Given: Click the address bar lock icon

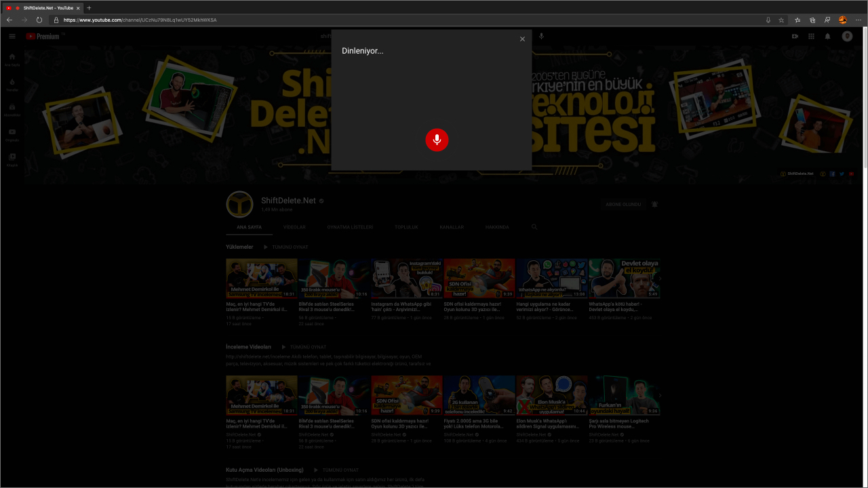Looking at the screenshot, I should pos(56,20).
